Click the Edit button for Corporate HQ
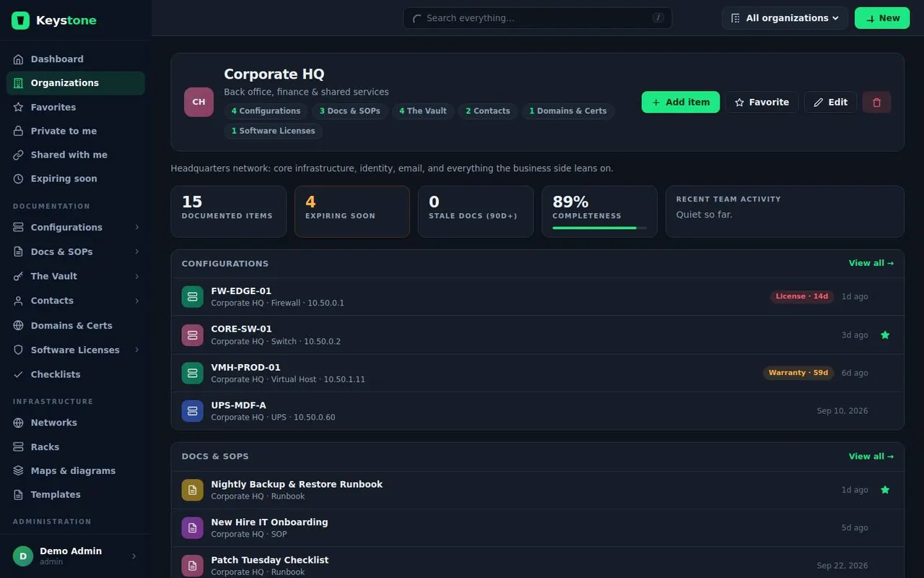924x578 pixels. pos(831,103)
